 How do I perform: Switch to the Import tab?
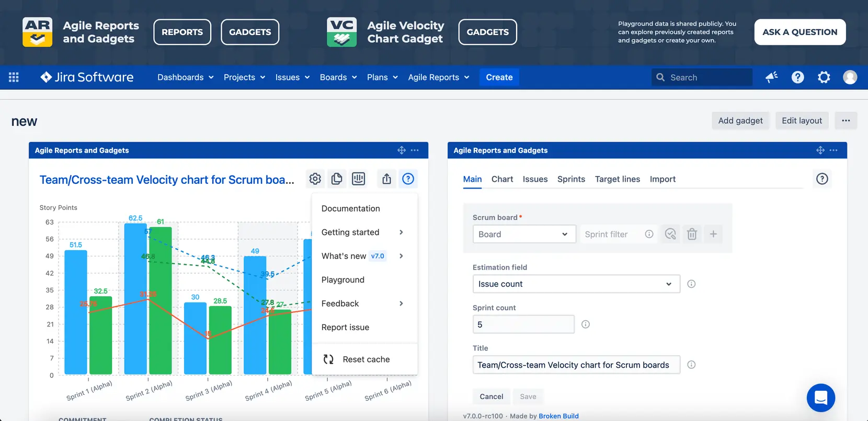pyautogui.click(x=663, y=179)
